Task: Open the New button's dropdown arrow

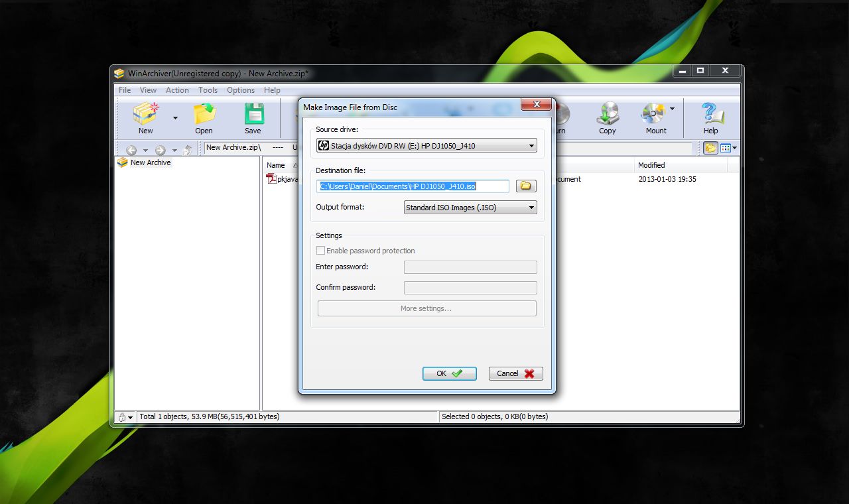Action: coord(175,118)
